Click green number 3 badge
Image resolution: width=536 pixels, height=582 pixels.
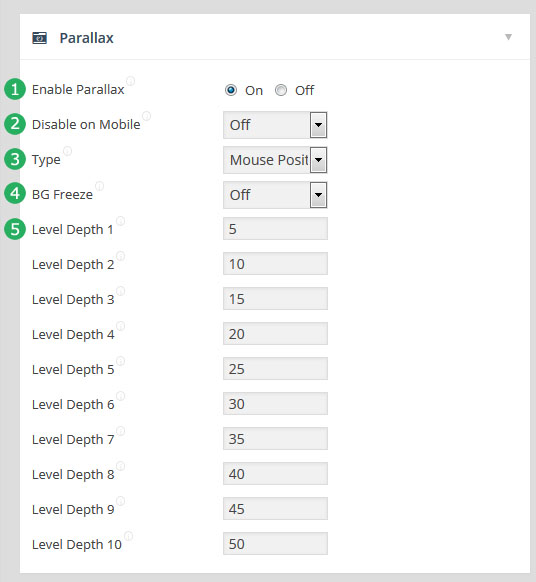pos(15,159)
